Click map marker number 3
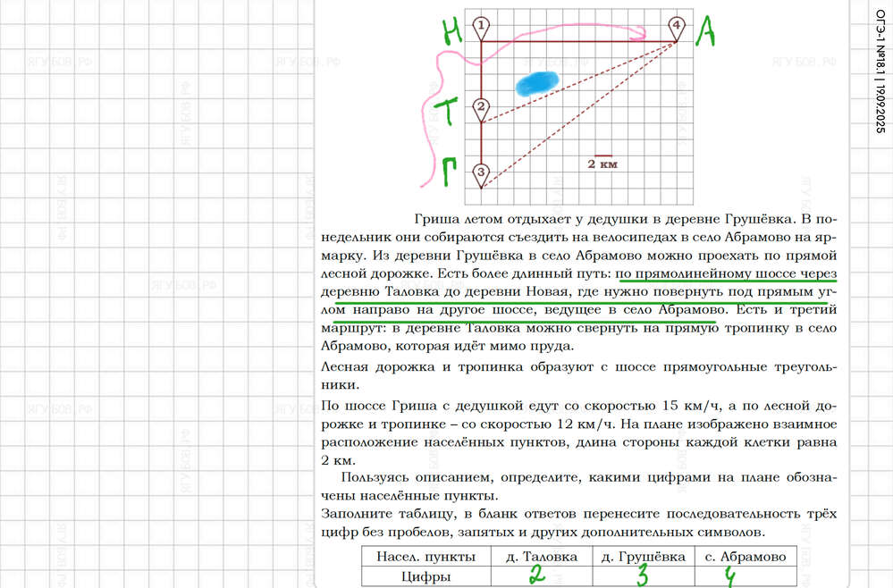Screen dimensions: 893x588 click(x=482, y=172)
